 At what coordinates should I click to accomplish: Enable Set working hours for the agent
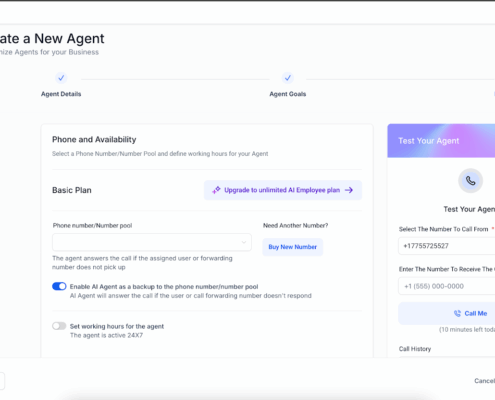coord(59,326)
